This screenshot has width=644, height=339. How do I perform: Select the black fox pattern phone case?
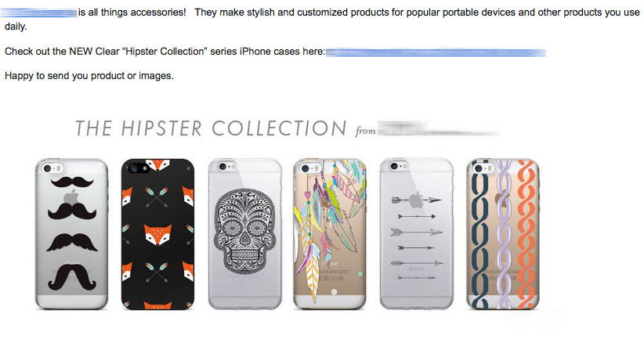pos(157,234)
